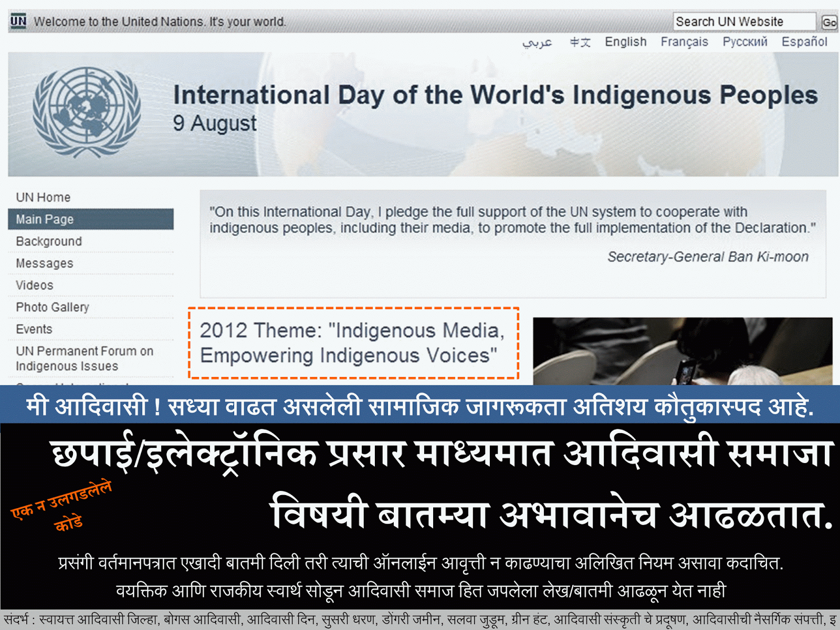Open Events sidebar item
840x630 pixels.
pos(34,329)
